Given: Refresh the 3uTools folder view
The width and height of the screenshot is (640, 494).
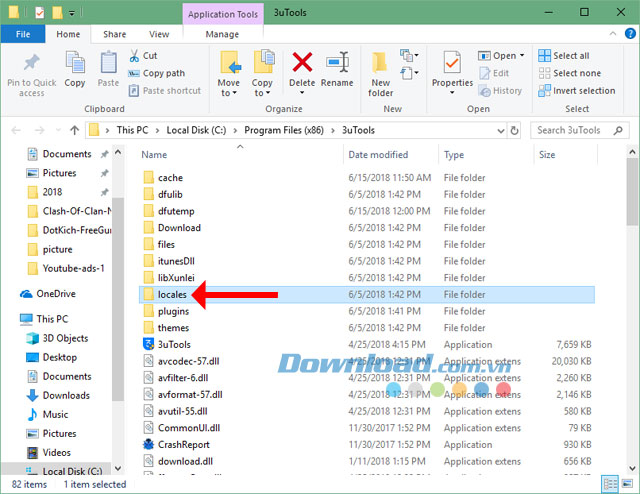Looking at the screenshot, I should (514, 131).
